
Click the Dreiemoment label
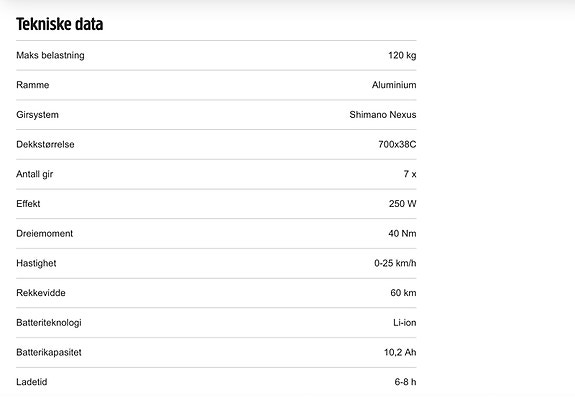coord(45,234)
